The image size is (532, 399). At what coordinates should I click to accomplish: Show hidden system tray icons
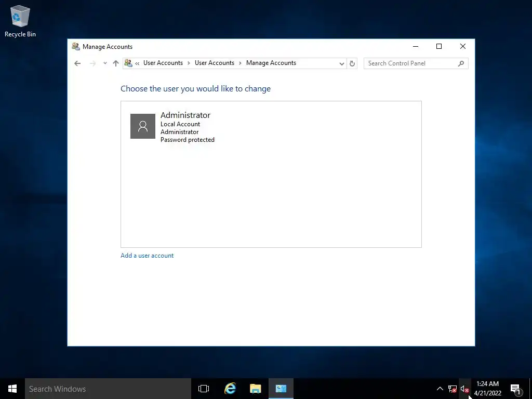[440, 389]
